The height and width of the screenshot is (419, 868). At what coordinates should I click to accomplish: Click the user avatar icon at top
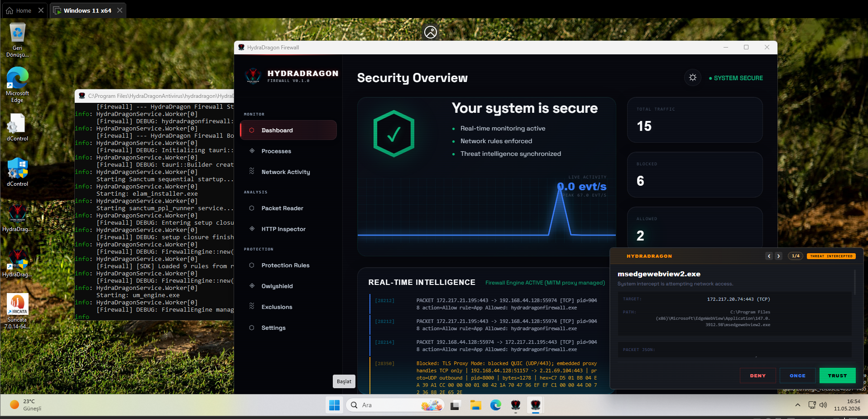point(431,32)
